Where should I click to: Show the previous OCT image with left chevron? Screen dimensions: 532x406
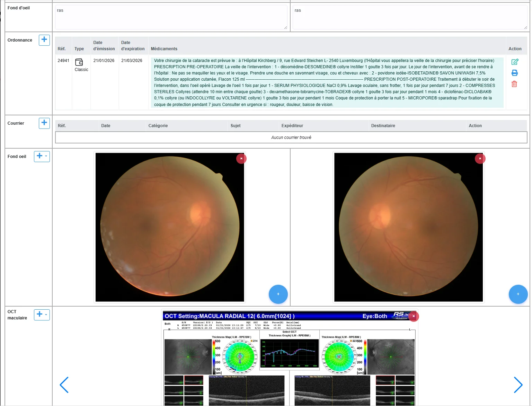pyautogui.click(x=64, y=385)
